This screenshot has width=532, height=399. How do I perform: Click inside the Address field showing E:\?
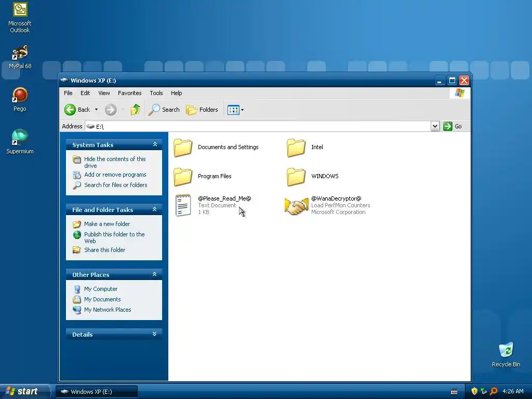258,126
